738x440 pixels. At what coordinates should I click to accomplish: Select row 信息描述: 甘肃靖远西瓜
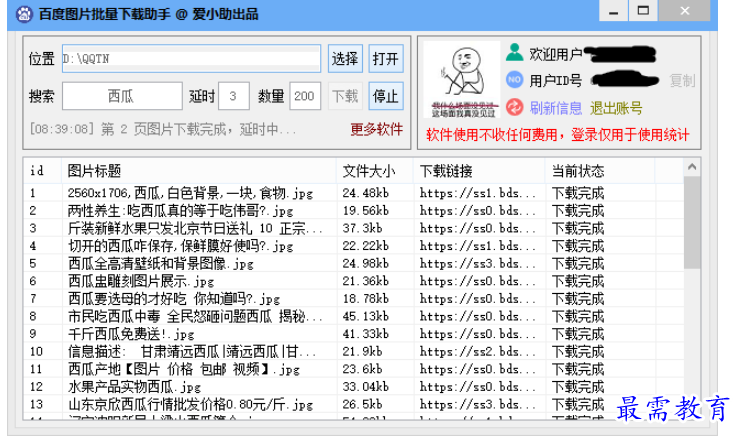click(354, 352)
